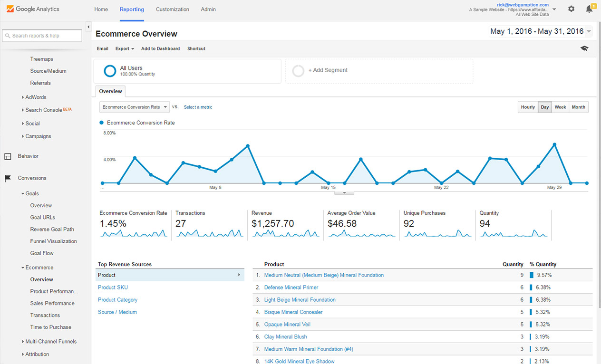This screenshot has height=364, width=601.
Task: Switch chart granularity to Hourly
Action: (x=528, y=107)
